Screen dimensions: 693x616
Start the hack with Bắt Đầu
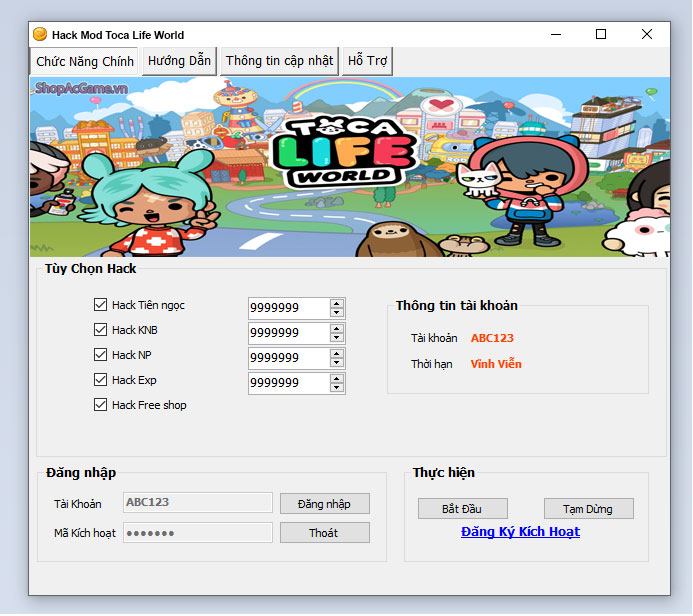pos(463,509)
